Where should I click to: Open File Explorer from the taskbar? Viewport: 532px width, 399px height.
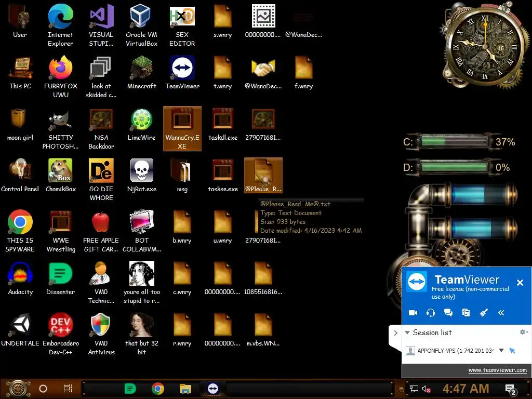(185, 389)
